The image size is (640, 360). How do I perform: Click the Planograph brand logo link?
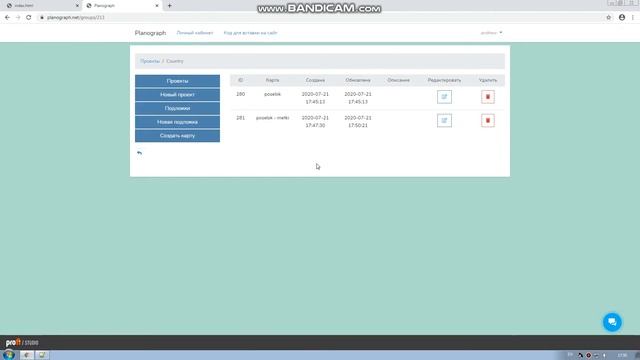click(150, 33)
